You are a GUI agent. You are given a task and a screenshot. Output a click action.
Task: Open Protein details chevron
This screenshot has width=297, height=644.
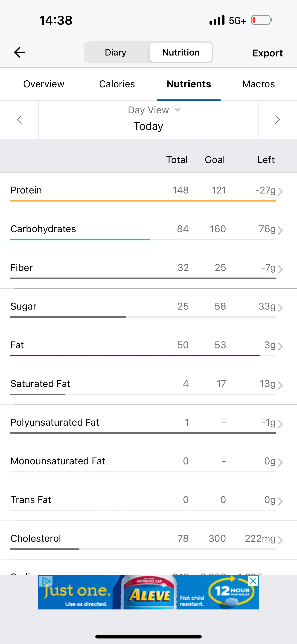(x=280, y=192)
